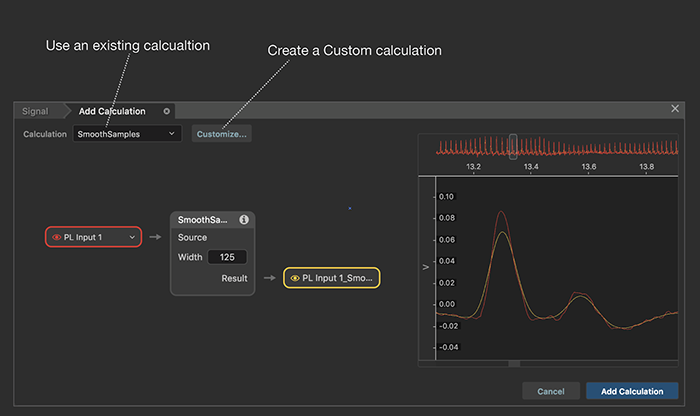This screenshot has width=700, height=416.
Task: Click the 13.8 time axis label
Action: 646,166
